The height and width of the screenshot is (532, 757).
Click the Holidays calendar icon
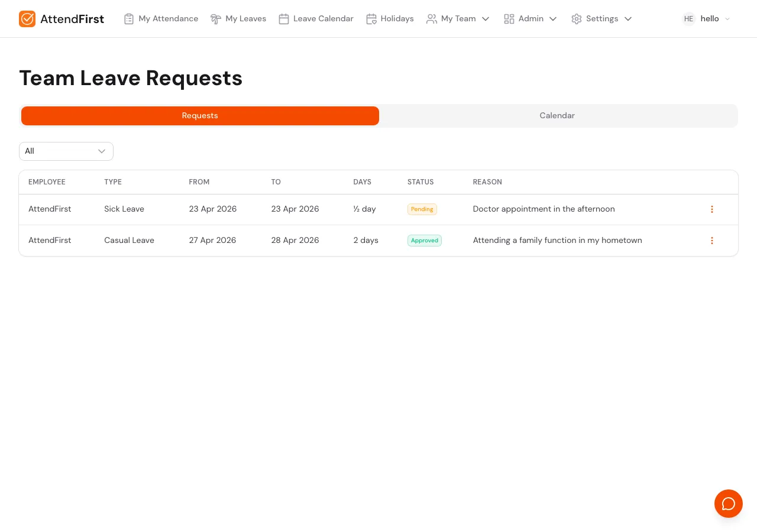click(x=371, y=18)
